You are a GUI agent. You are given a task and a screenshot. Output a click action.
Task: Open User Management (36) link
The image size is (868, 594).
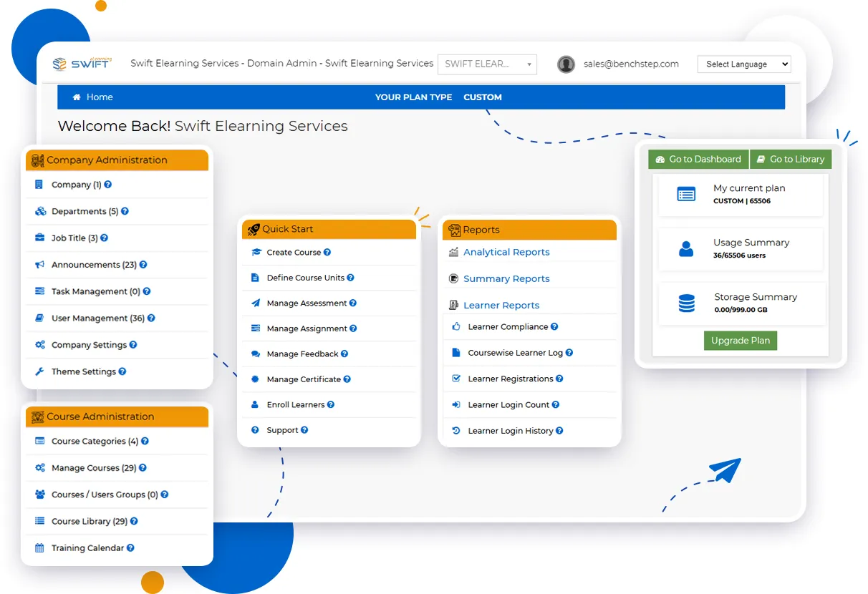point(98,318)
